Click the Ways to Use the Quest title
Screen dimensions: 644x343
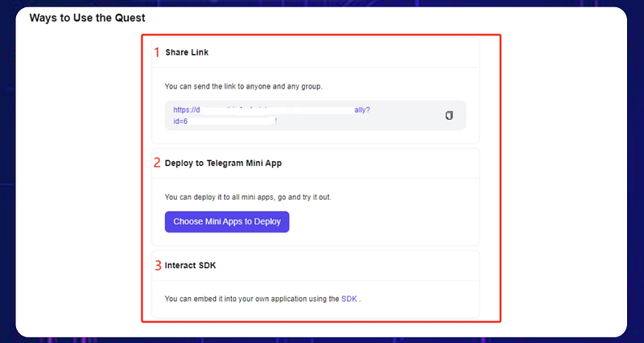88,18
